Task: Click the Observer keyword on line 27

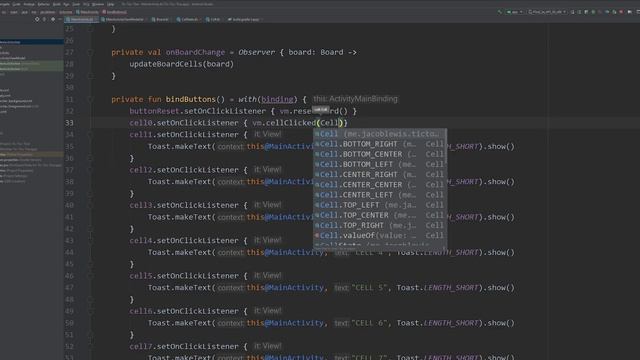Action: [257, 52]
